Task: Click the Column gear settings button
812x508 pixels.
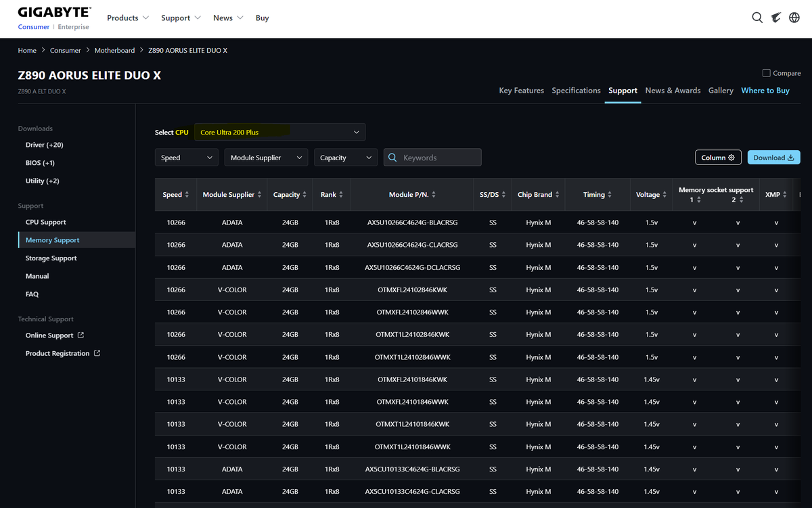Action: tap(718, 158)
